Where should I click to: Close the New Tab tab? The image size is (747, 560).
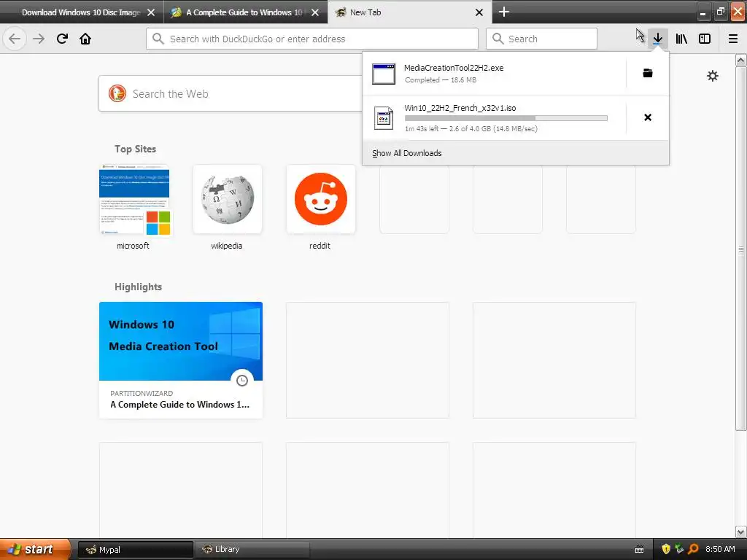(479, 12)
